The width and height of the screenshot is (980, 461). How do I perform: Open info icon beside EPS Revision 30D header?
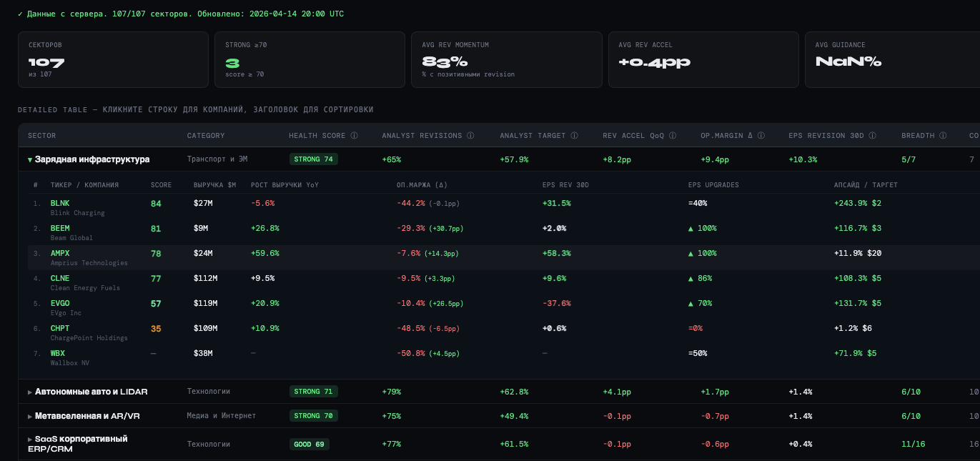pyautogui.click(x=871, y=135)
